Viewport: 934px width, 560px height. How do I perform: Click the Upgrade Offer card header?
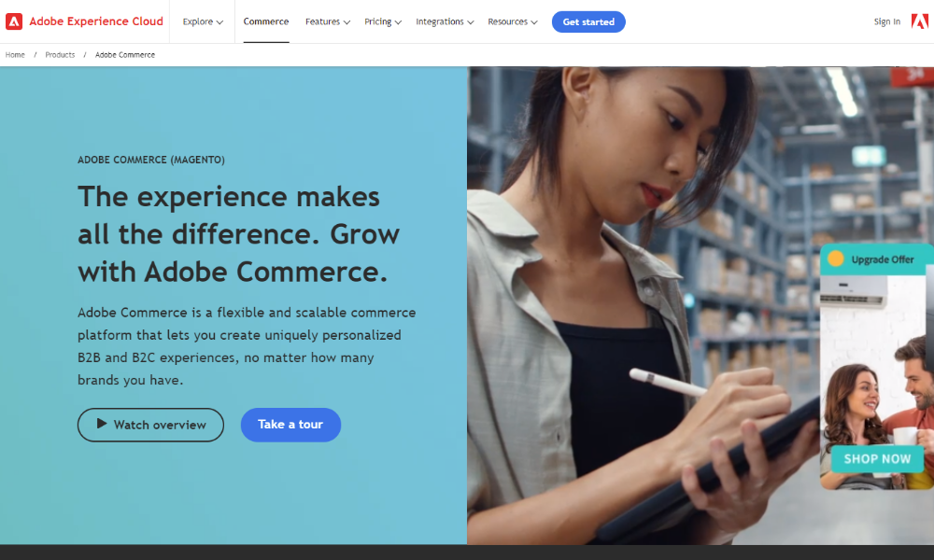[x=877, y=259]
